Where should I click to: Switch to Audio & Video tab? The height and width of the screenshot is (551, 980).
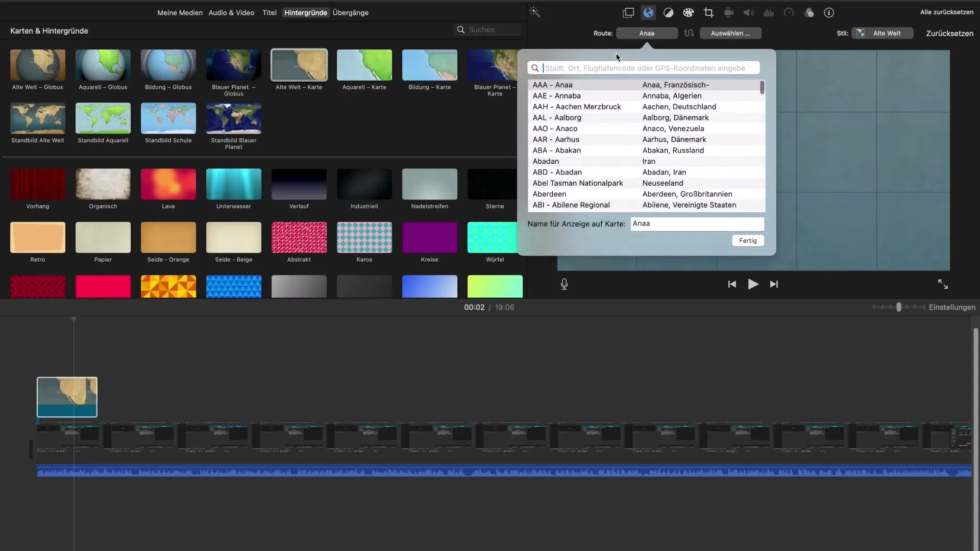tap(231, 13)
